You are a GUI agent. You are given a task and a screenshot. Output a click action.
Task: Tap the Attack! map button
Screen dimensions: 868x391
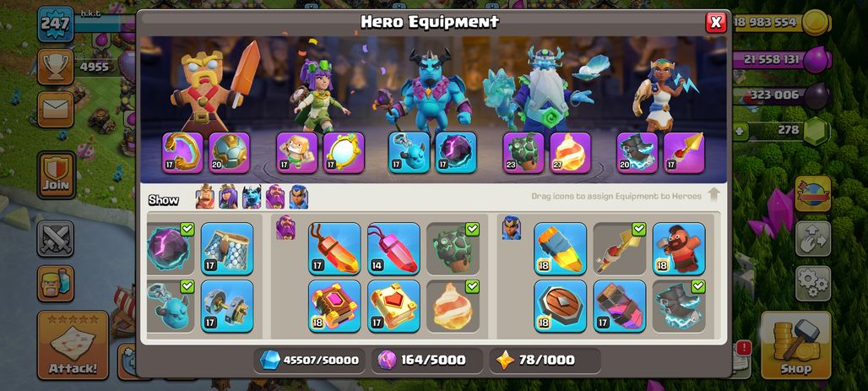[x=73, y=345]
